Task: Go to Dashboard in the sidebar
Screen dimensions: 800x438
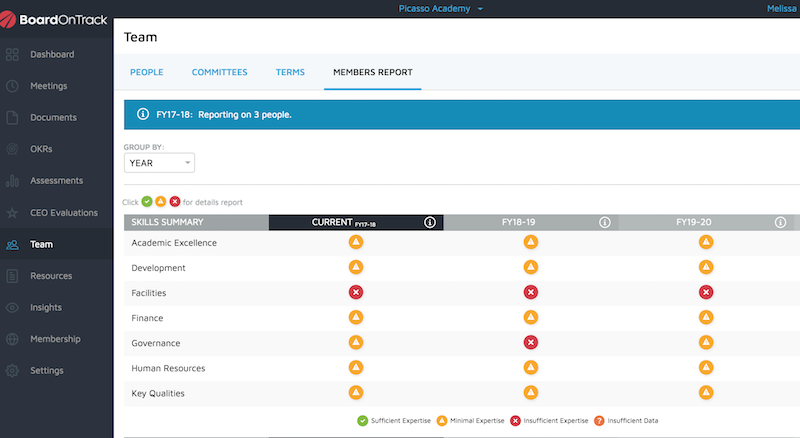Action: point(52,55)
